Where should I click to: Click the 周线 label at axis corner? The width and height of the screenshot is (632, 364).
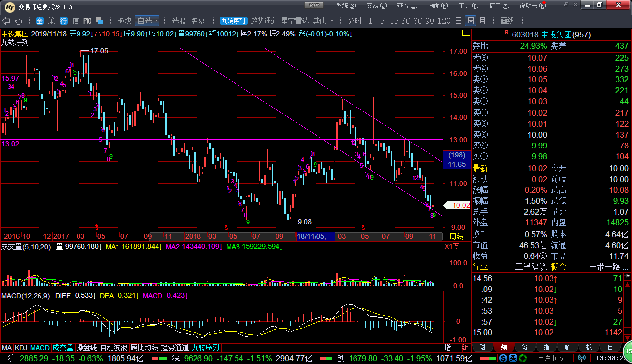point(456,237)
